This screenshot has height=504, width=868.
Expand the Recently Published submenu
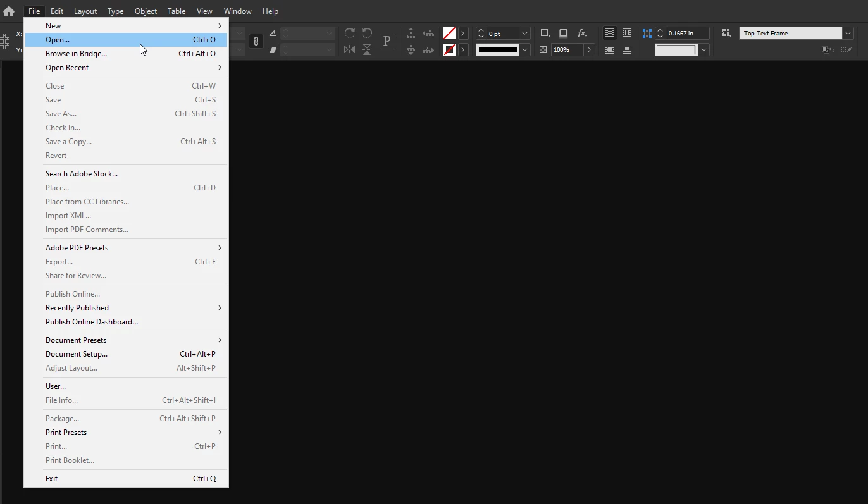click(x=126, y=308)
